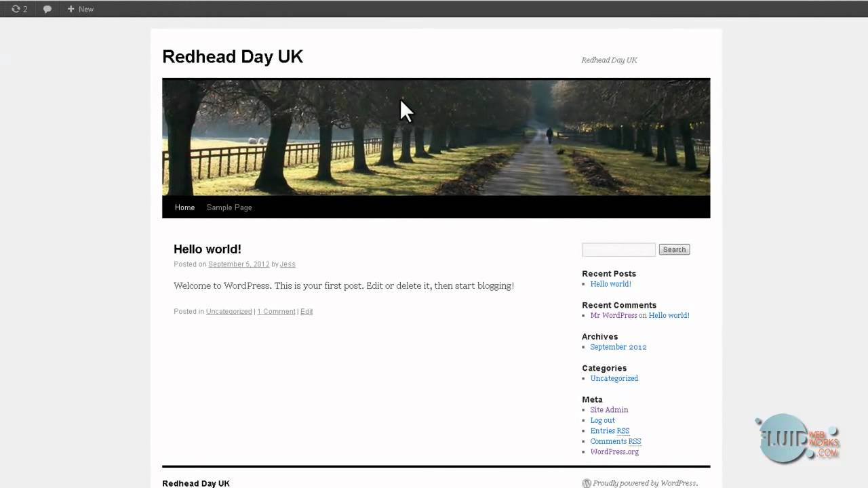
Task: Click footer Redhead Day UK link
Action: [x=196, y=483]
